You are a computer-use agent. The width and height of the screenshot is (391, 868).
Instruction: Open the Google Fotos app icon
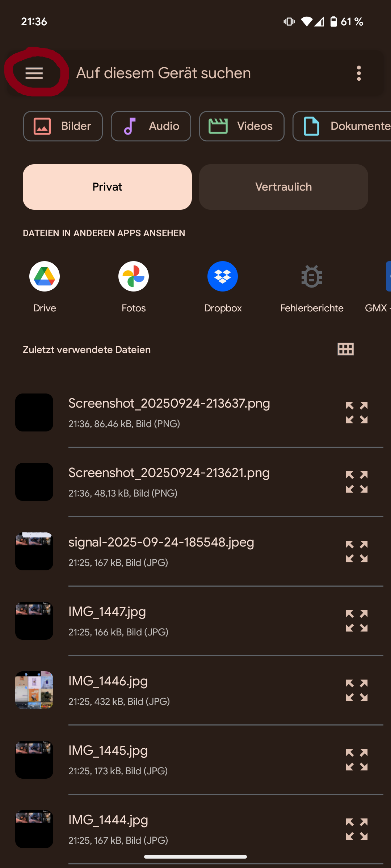(134, 277)
